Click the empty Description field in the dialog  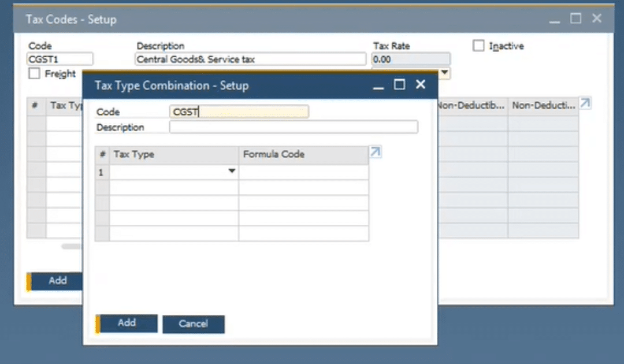click(294, 127)
